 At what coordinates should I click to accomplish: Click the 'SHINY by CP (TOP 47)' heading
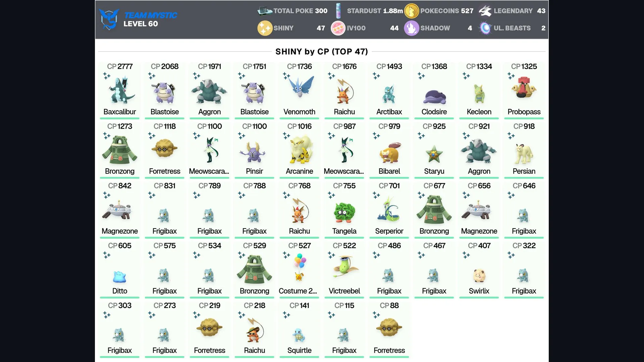(x=322, y=52)
